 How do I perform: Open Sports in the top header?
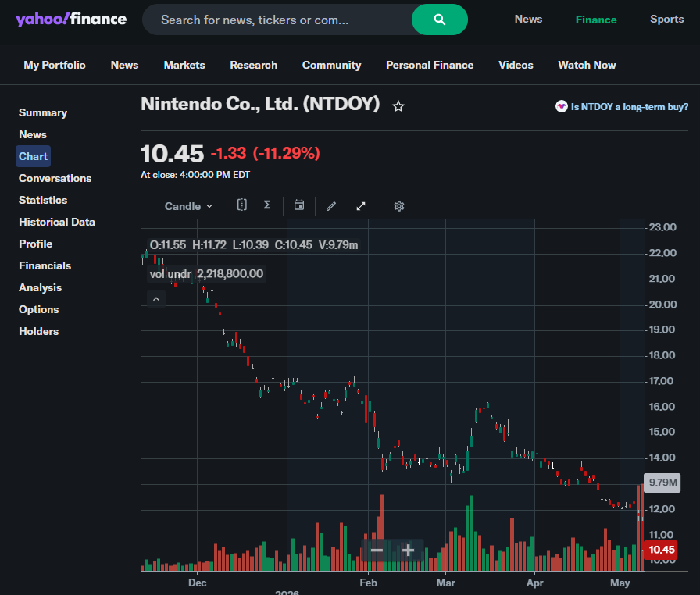[666, 20]
